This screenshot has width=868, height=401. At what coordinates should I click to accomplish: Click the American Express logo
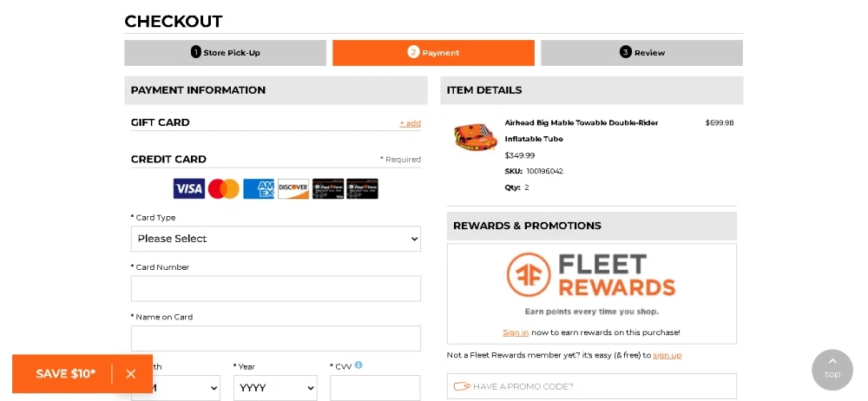pos(259,189)
